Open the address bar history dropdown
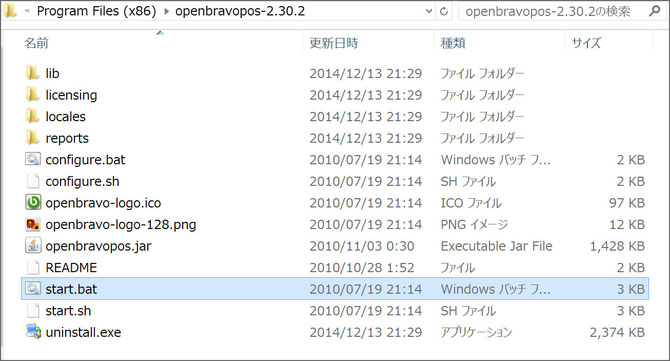This screenshot has height=361, width=670. tap(429, 12)
